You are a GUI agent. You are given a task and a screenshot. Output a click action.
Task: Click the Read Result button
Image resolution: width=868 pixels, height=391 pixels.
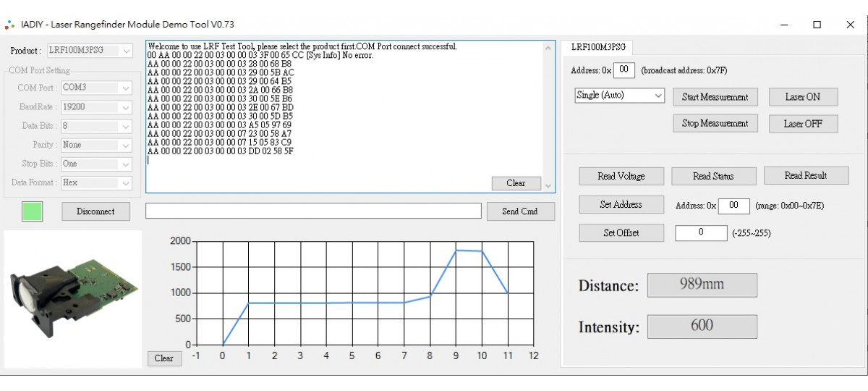click(806, 175)
